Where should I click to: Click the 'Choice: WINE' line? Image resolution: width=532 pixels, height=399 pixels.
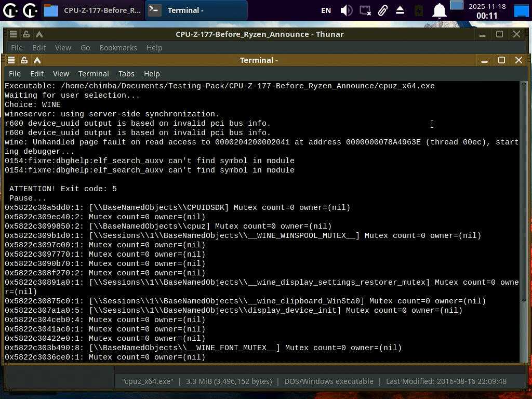pos(33,104)
